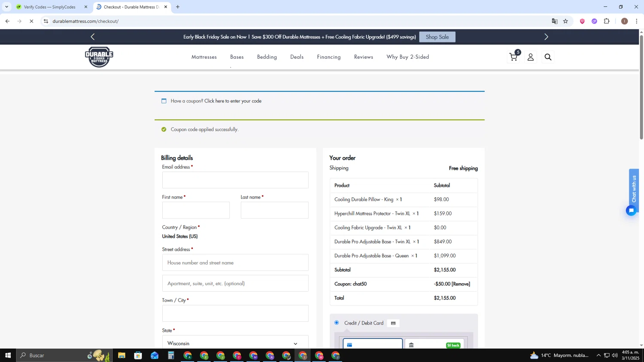Open the Windows Start menu
This screenshot has width=644, height=362.
[8, 355]
